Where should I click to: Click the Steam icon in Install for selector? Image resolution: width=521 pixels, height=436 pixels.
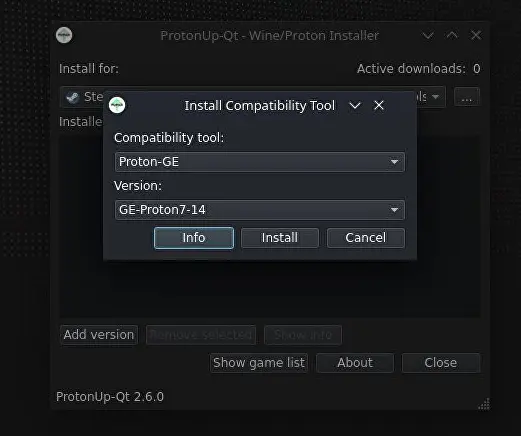72,97
